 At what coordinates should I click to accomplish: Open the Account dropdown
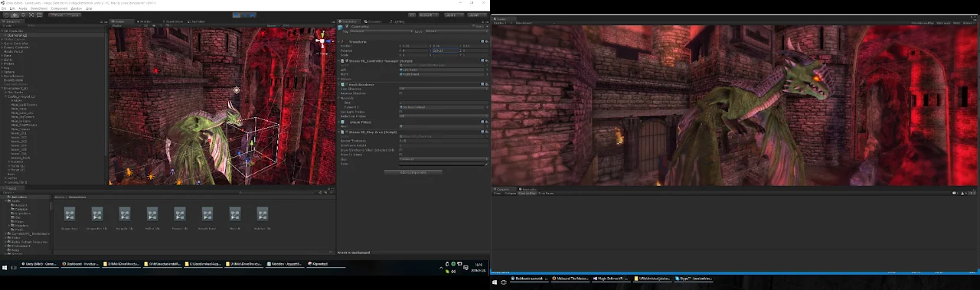[430, 15]
